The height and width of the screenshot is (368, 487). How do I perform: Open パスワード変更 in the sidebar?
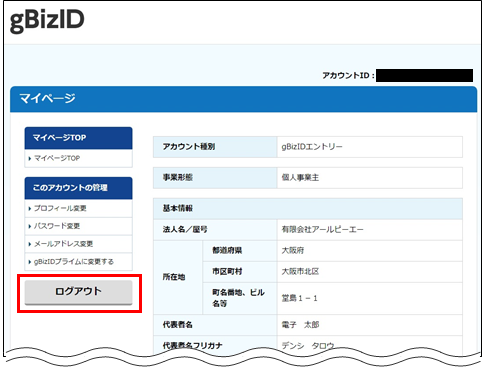tap(57, 226)
